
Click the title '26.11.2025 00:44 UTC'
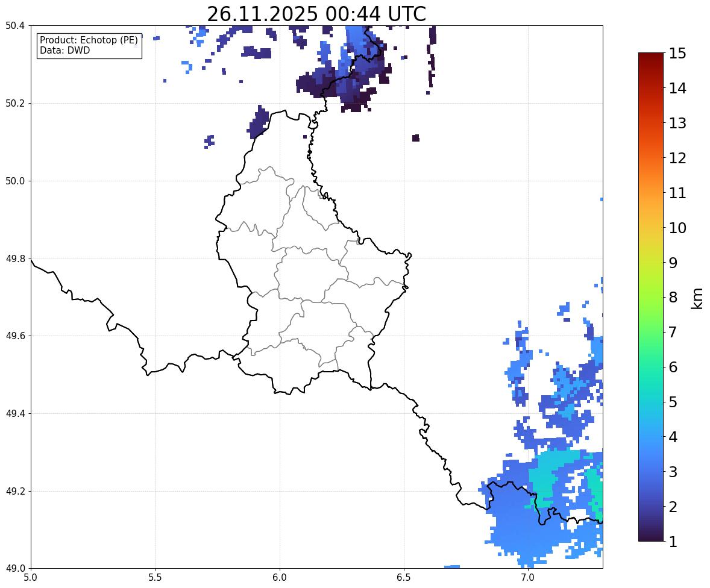point(316,14)
